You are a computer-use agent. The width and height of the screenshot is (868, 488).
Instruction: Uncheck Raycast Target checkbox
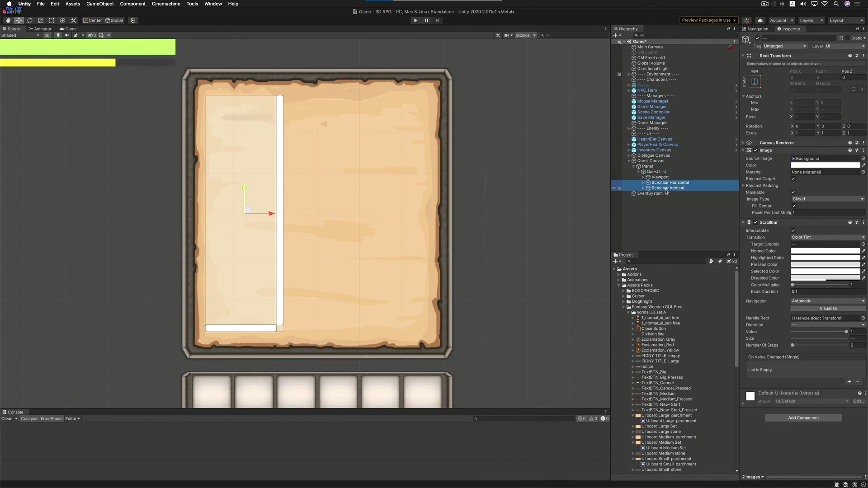[x=793, y=179]
